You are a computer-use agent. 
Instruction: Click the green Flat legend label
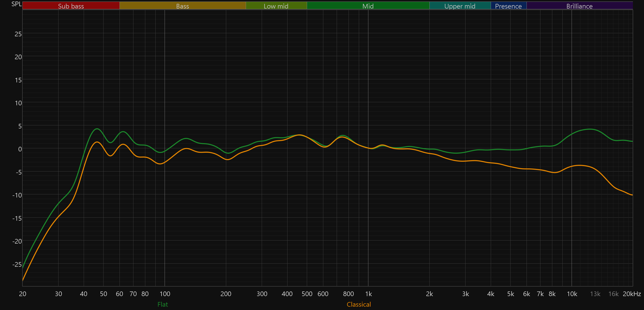pyautogui.click(x=163, y=304)
